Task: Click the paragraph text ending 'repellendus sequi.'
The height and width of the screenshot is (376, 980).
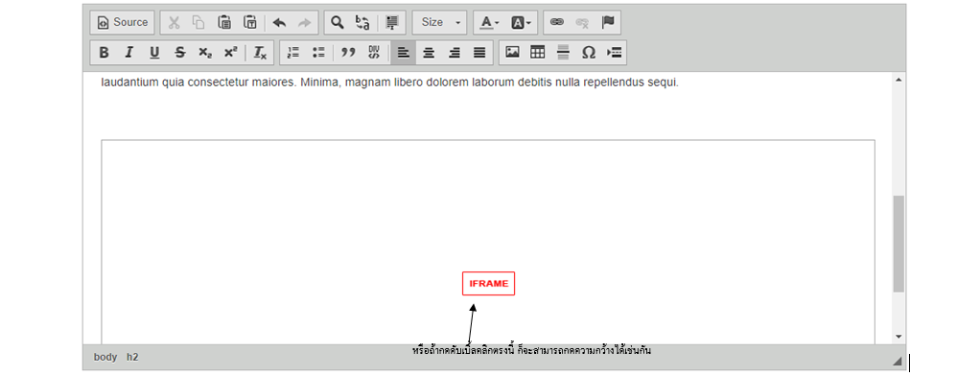Action: [x=389, y=82]
